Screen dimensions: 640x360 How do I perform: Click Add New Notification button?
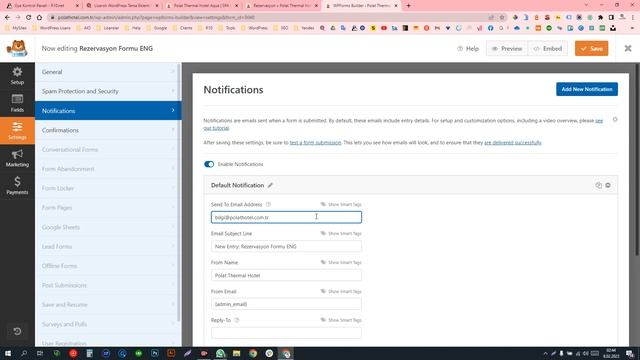pyautogui.click(x=587, y=89)
